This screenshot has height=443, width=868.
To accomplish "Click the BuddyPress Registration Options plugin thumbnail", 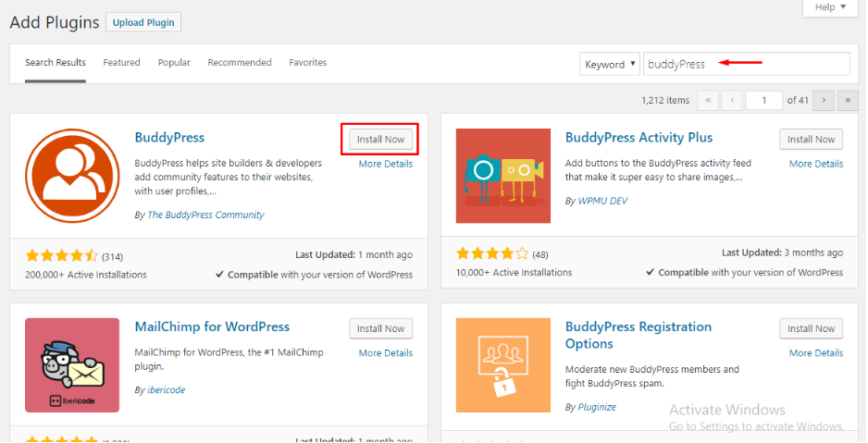I will pos(503,365).
